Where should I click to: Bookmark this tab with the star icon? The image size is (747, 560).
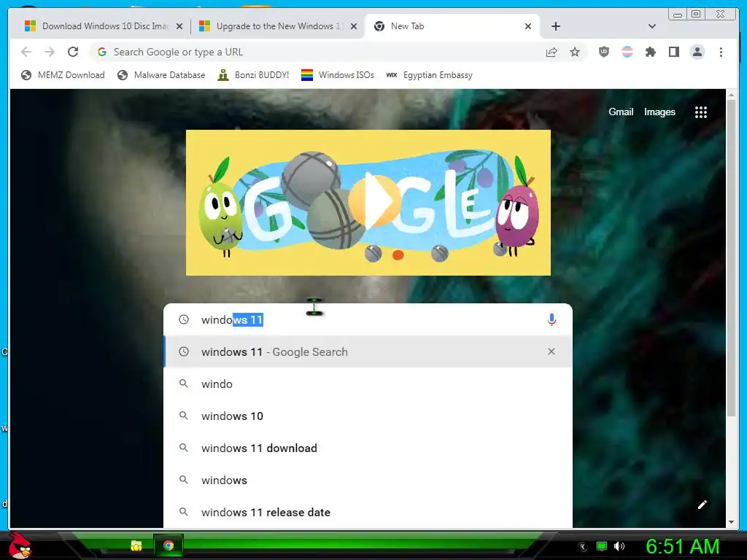coord(575,52)
